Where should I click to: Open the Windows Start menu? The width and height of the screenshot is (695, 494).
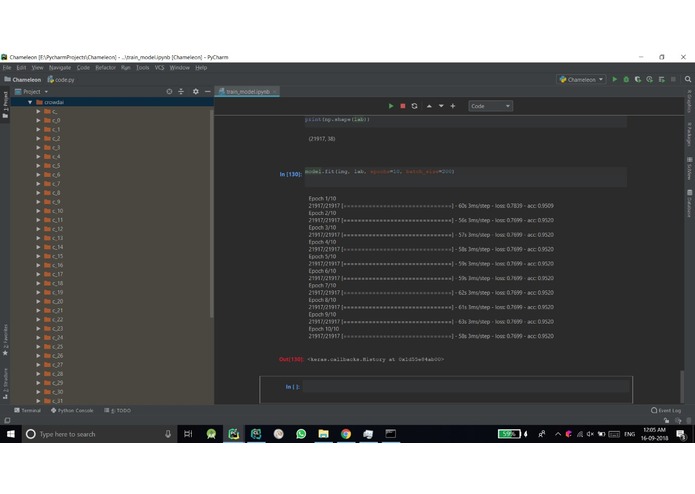(x=11, y=434)
